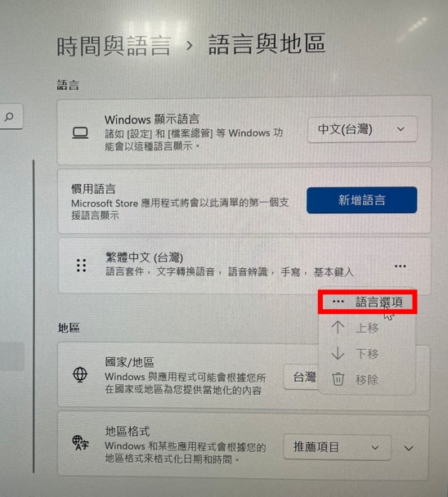Select 移除 from the context menu

click(x=367, y=379)
